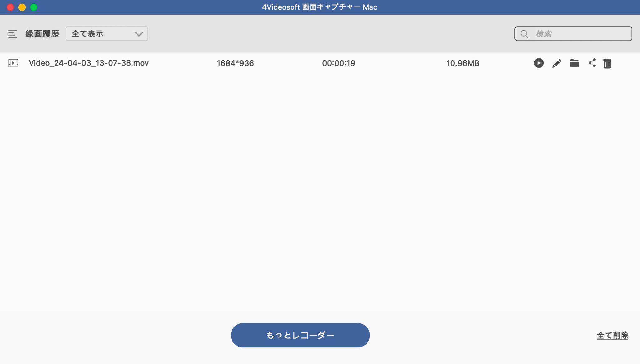Click the list menu icon beside 録画履歴

tap(12, 34)
